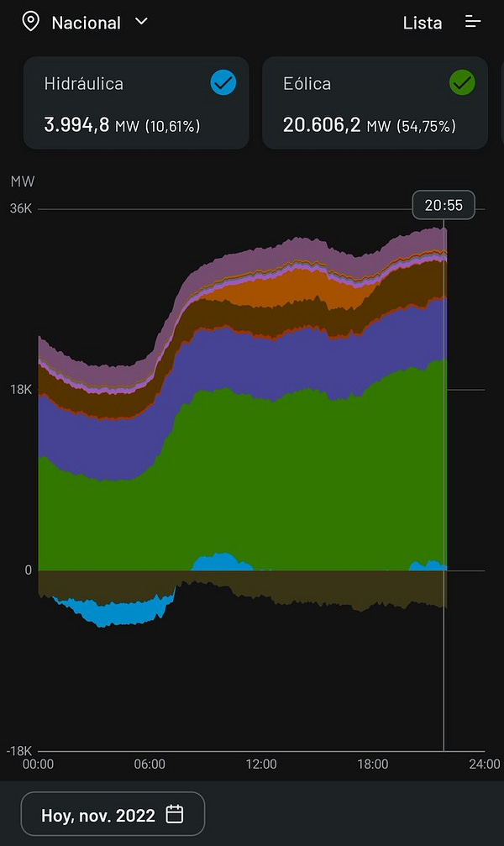Uncheck the blue Hidráulica checkmark

pos(223,82)
